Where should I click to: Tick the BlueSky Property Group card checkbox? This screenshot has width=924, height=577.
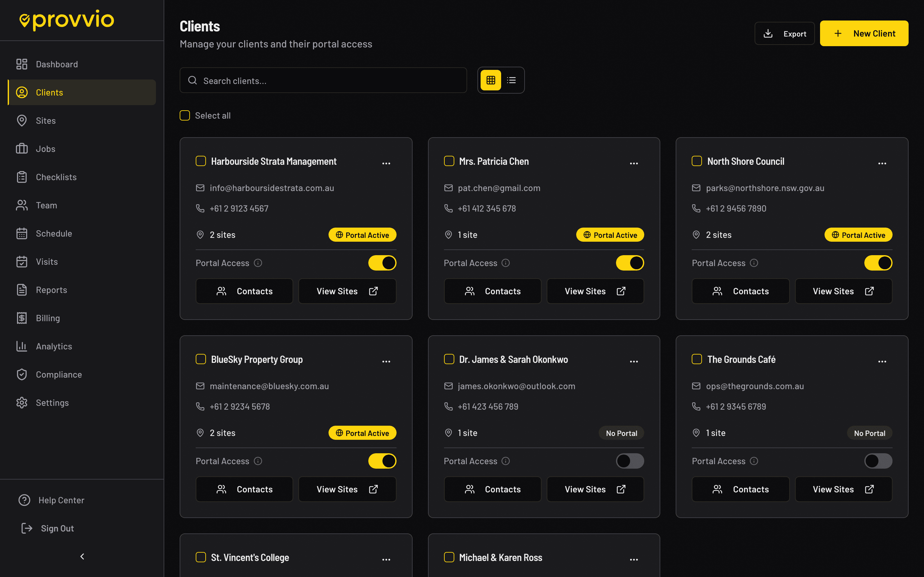point(201,359)
